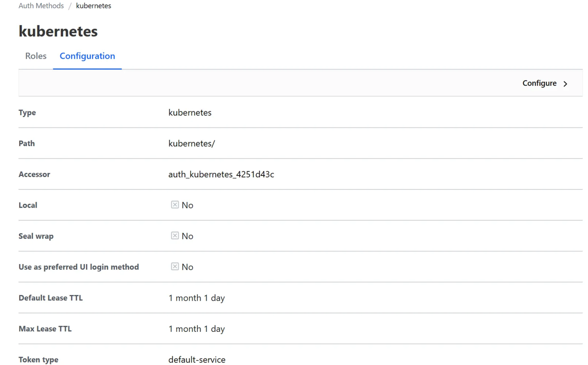
Task: Click the X icon for preferred UI login
Action: click(x=175, y=267)
